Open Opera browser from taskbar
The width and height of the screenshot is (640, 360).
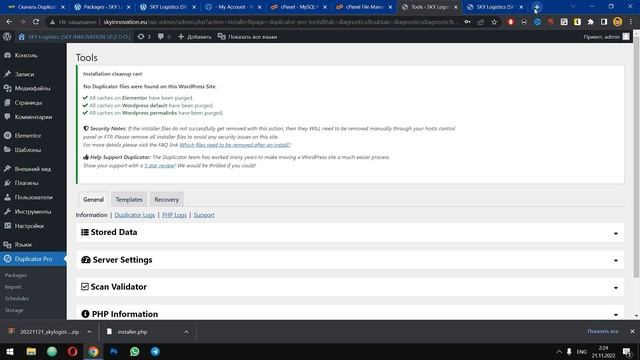[x=73, y=351]
